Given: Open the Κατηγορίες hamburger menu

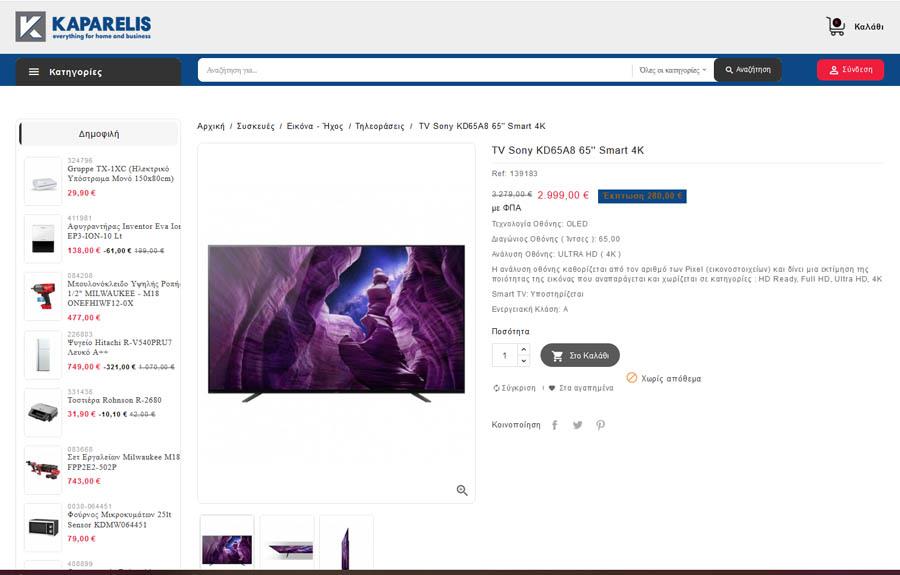Looking at the screenshot, I should pyautogui.click(x=98, y=72).
